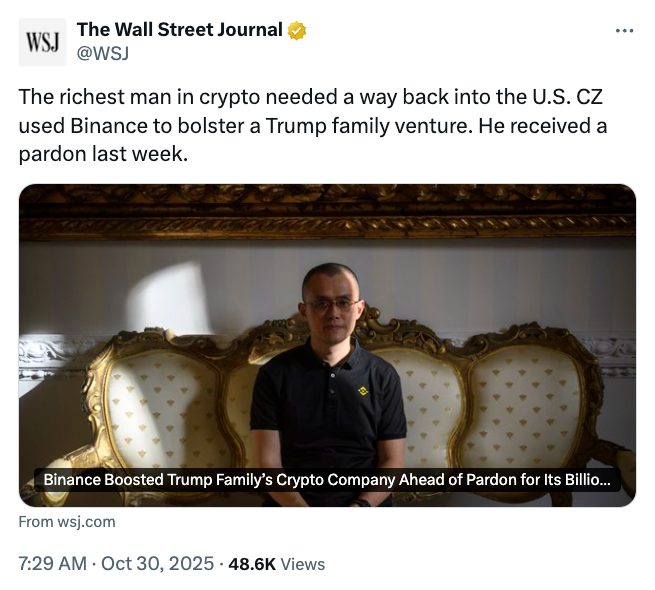
Task: Click the WSJ profile avatar
Action: (43, 42)
